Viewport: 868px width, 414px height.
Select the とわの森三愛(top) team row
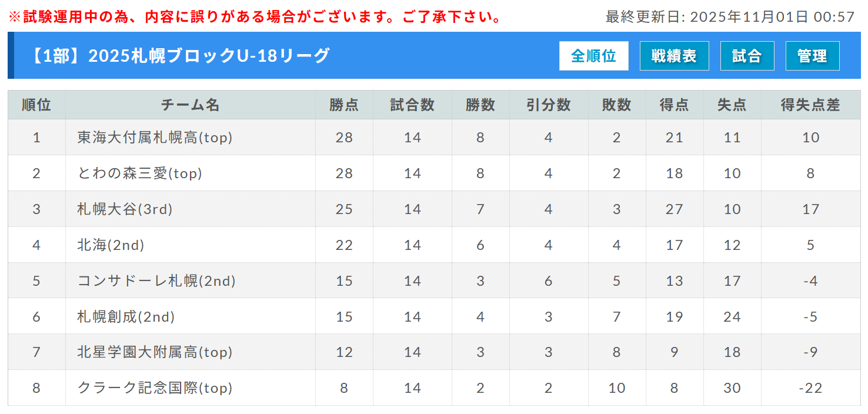tap(140, 173)
